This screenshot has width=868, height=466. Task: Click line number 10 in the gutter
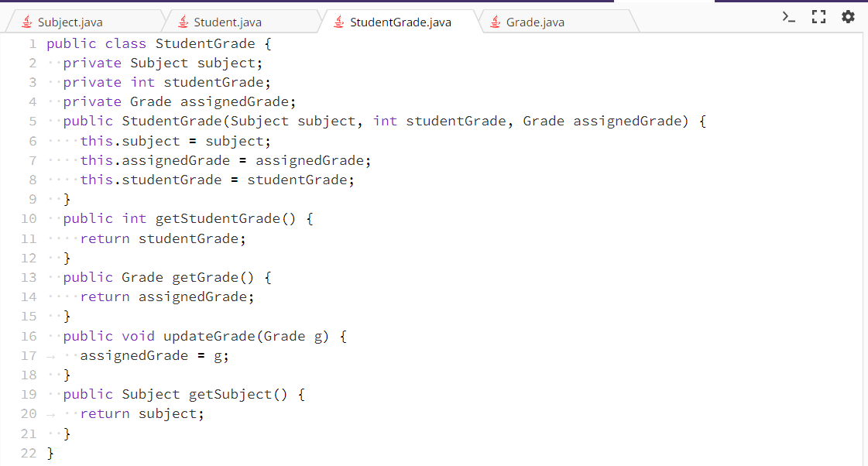(x=29, y=218)
